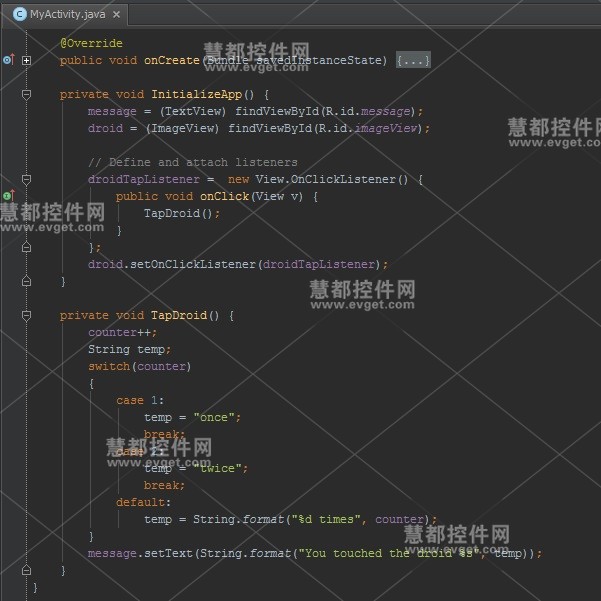Close the MyActivity.java tab

pos(116,15)
